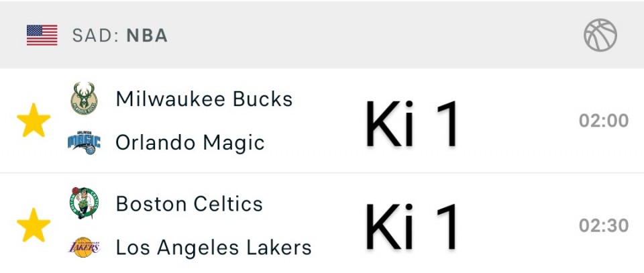This screenshot has height=273, width=644.
Task: Click the Boston Celtics team logo
Action: pyautogui.click(x=85, y=203)
